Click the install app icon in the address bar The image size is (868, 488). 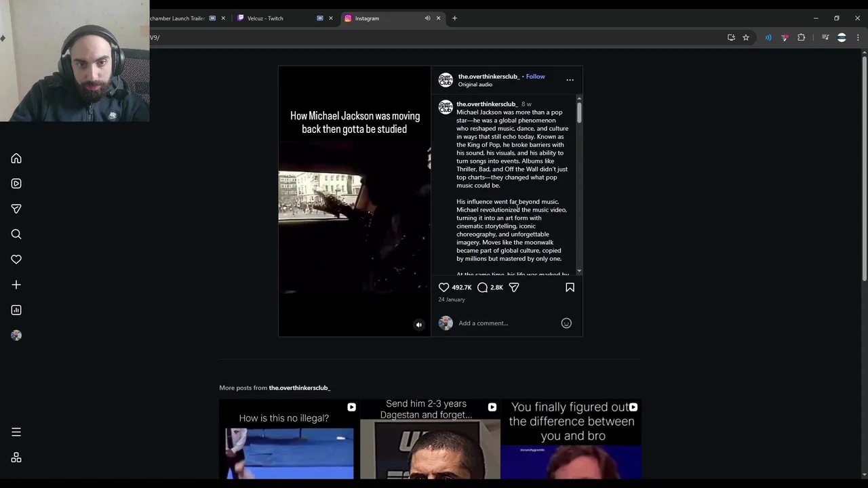tap(731, 37)
